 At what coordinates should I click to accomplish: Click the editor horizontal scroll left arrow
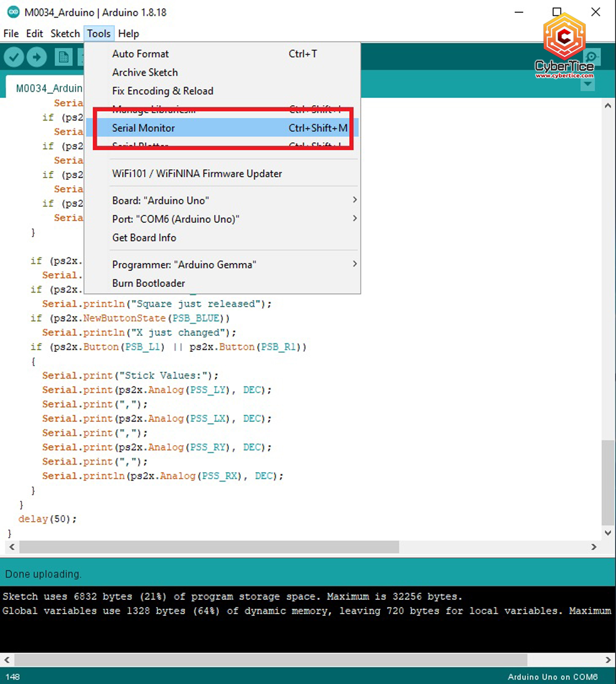(x=12, y=547)
